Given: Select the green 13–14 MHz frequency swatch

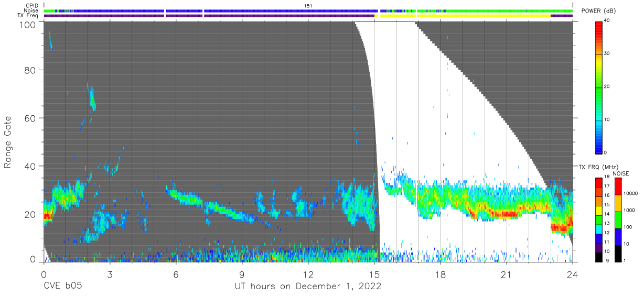Looking at the screenshot, I should (x=598, y=219).
